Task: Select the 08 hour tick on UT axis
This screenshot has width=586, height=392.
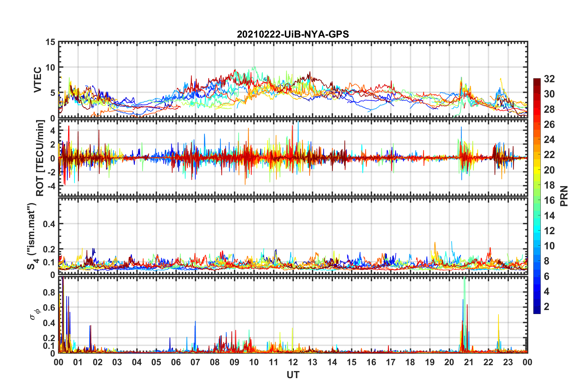Action: (215, 362)
